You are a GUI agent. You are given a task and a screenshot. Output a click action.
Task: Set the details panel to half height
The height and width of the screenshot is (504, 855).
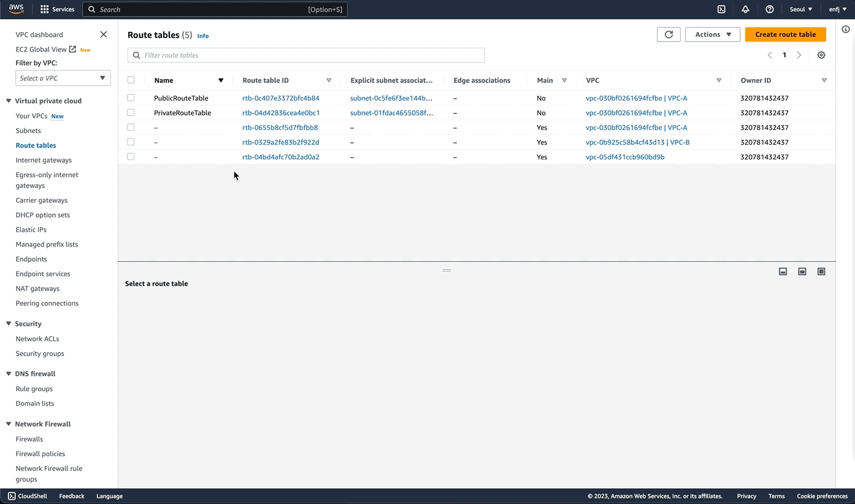point(802,272)
